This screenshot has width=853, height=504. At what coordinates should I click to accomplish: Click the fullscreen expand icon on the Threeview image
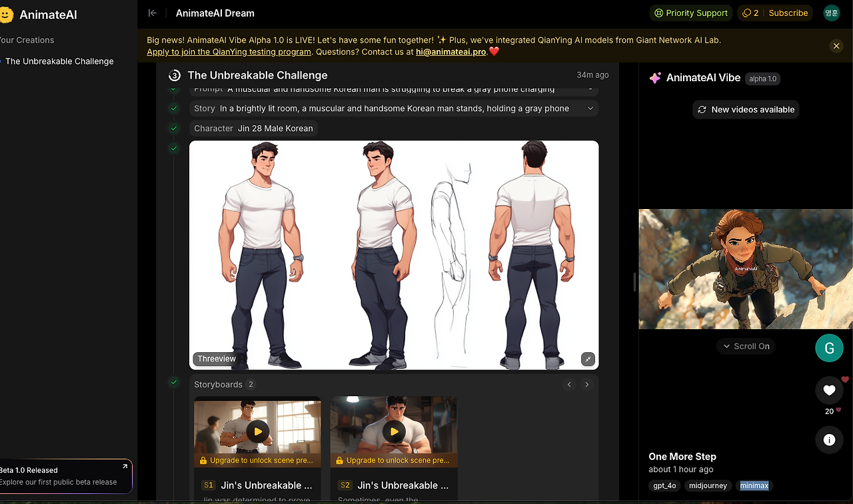(588, 358)
